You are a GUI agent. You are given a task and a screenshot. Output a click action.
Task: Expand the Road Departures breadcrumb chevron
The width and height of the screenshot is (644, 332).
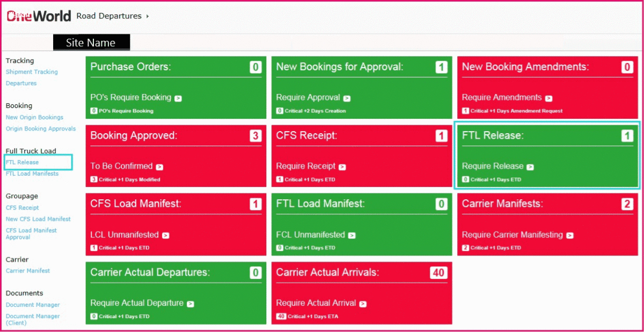pos(146,16)
